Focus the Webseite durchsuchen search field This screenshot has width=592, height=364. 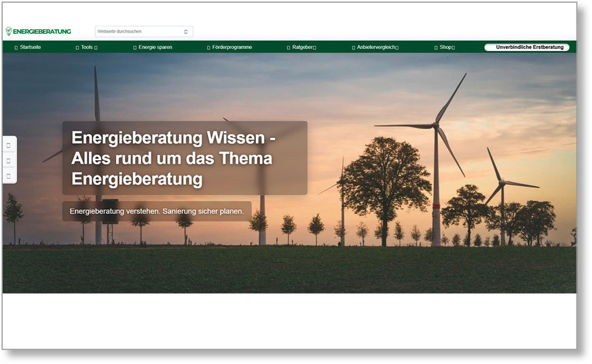(138, 32)
